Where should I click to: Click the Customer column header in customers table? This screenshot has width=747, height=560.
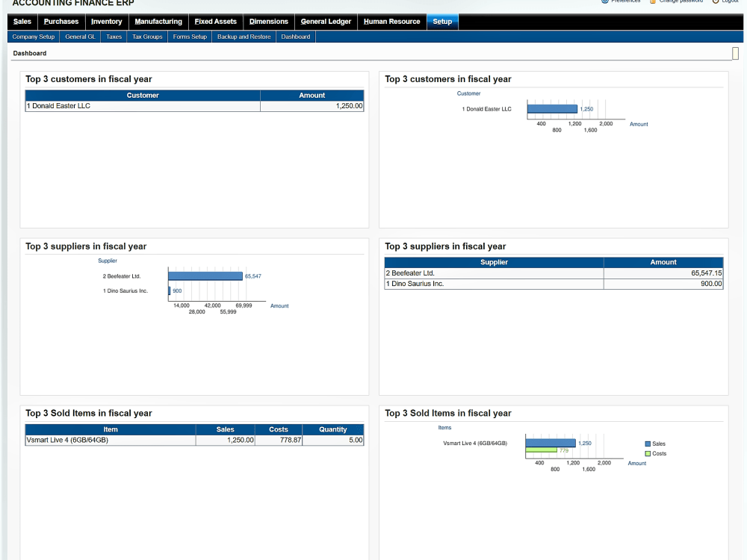pyautogui.click(x=143, y=96)
